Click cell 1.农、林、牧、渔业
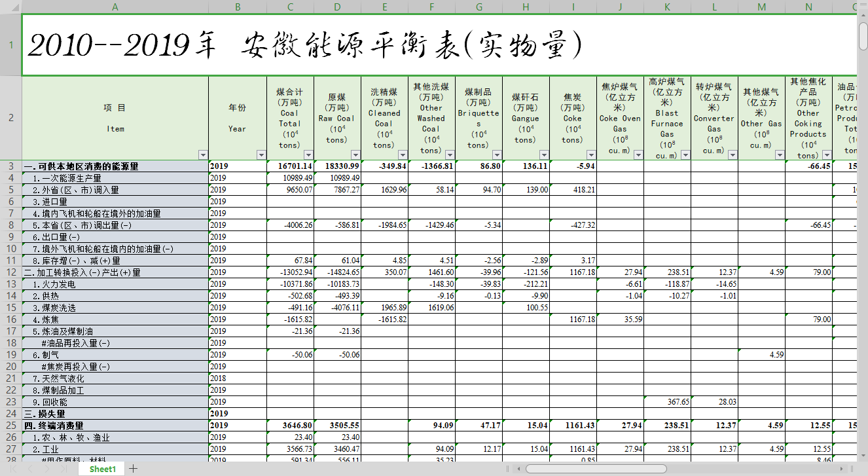Screen dimensions: 868x476 [115, 437]
